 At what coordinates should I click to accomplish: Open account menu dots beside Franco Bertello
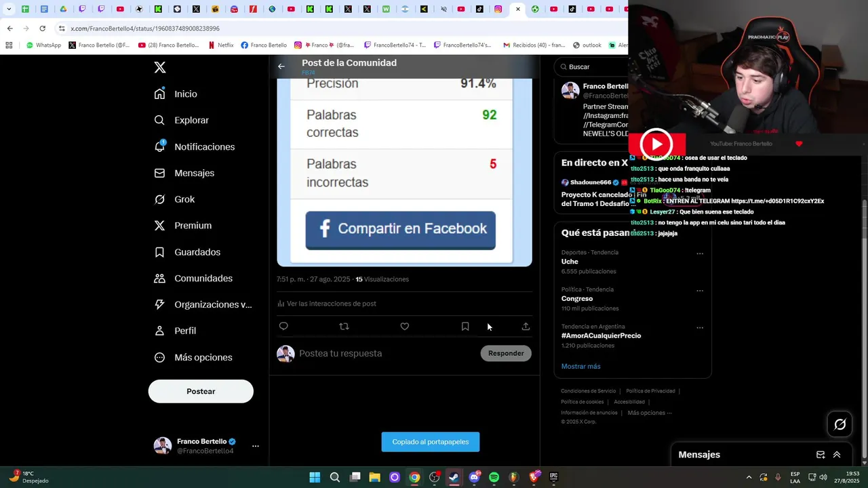256,446
